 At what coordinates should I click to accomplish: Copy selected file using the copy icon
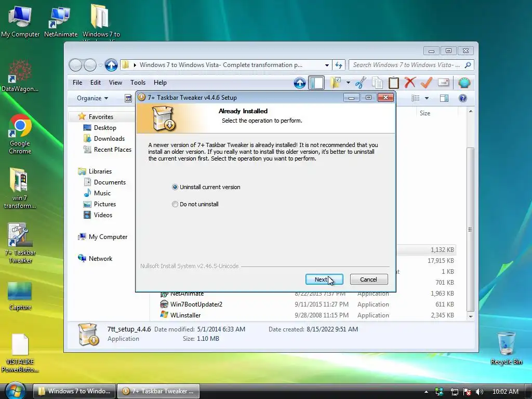(x=377, y=83)
